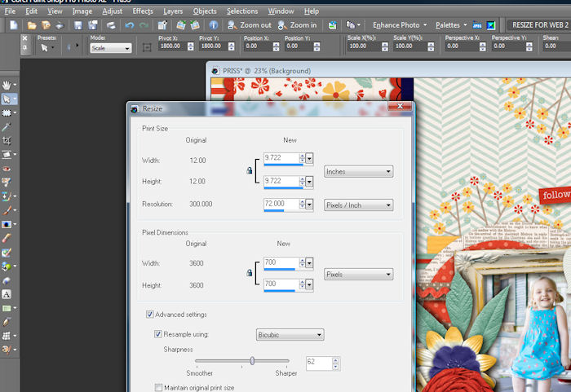Select the Straighten tool
Viewport: 571px width, 392px height.
coord(7,155)
